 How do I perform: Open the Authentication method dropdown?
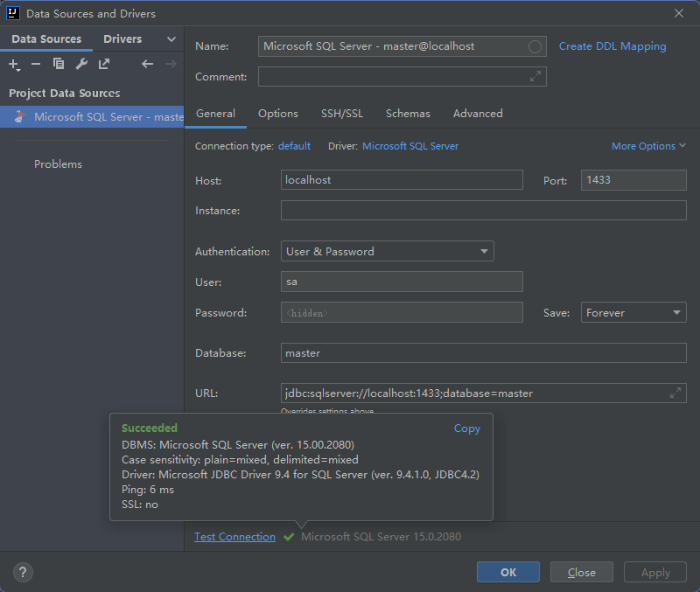[484, 251]
